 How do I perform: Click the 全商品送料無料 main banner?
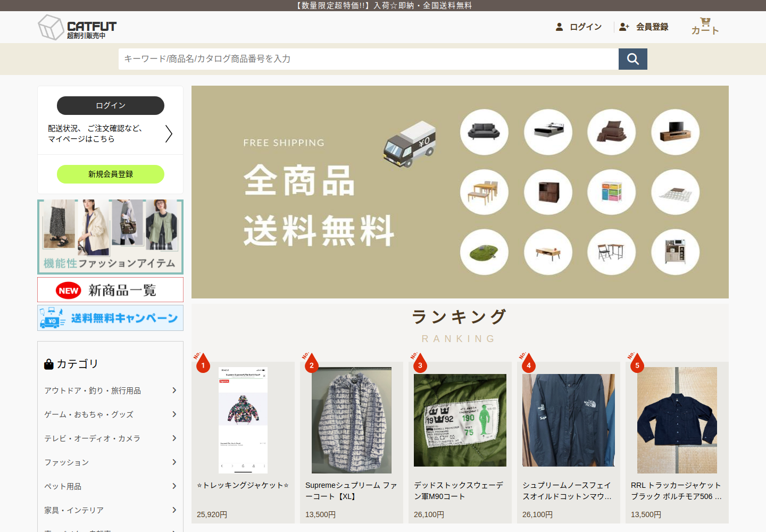460,192
